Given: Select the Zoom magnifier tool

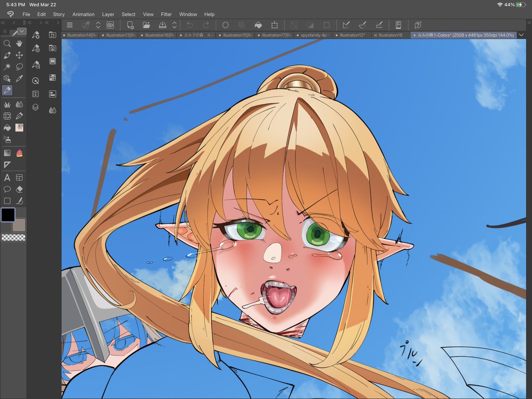Looking at the screenshot, I should [x=7, y=43].
